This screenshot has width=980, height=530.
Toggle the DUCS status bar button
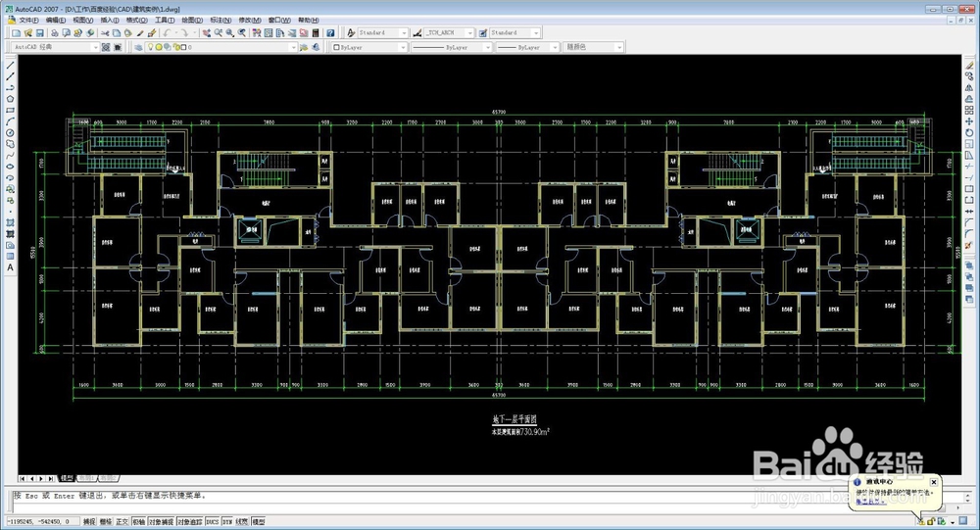(x=213, y=521)
